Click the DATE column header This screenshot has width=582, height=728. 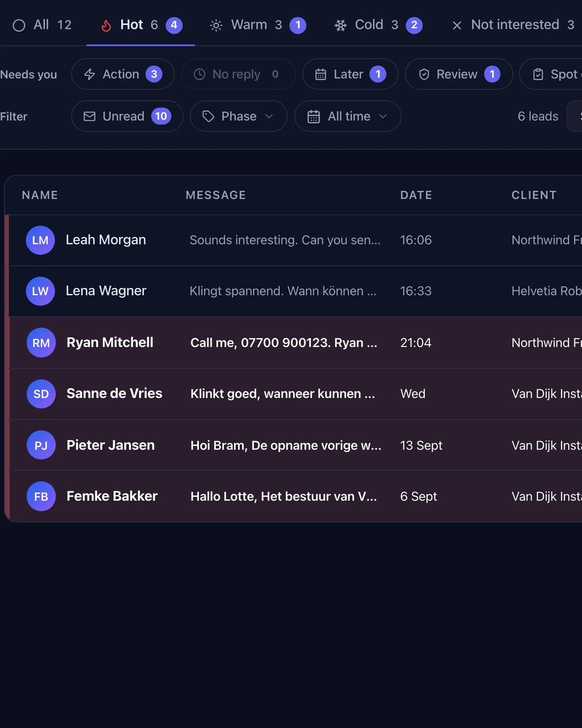(416, 195)
